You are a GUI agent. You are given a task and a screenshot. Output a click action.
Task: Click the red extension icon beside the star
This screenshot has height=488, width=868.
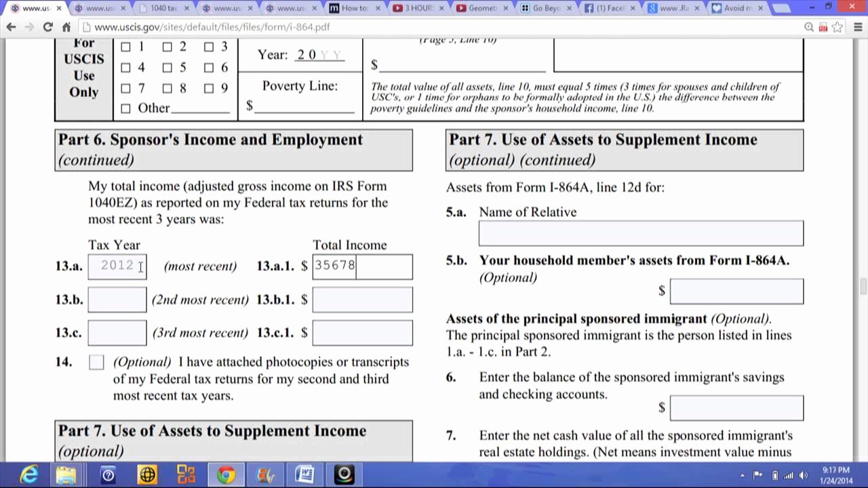[x=823, y=27]
